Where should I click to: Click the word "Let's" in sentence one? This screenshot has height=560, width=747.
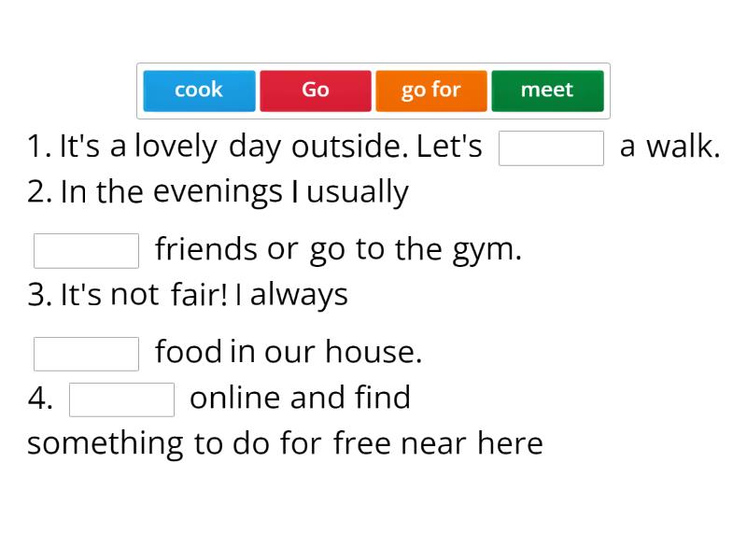click(x=449, y=147)
